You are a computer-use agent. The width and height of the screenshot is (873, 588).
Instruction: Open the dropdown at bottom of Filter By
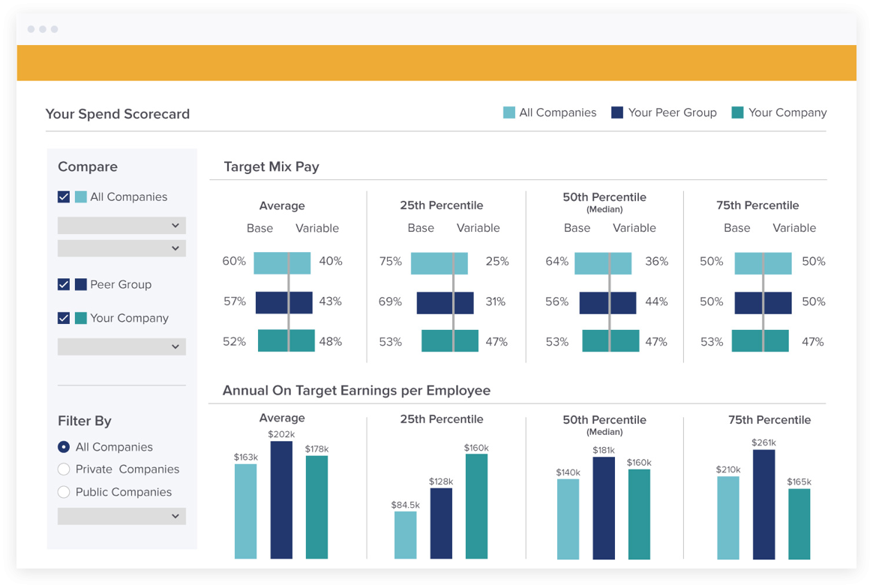[x=121, y=516]
